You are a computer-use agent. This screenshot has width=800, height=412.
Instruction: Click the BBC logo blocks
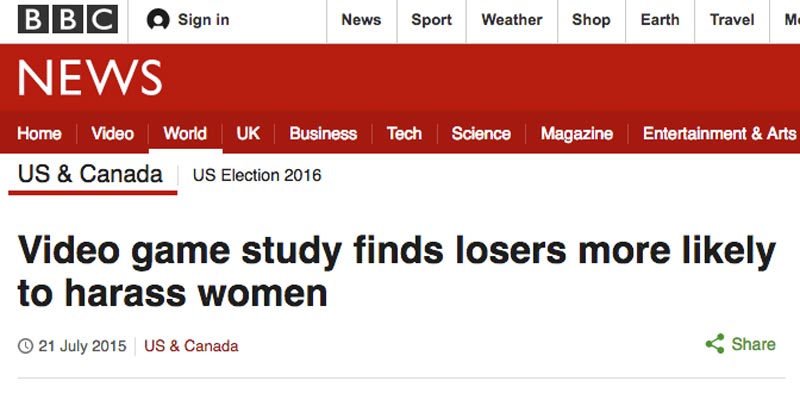coord(68,19)
